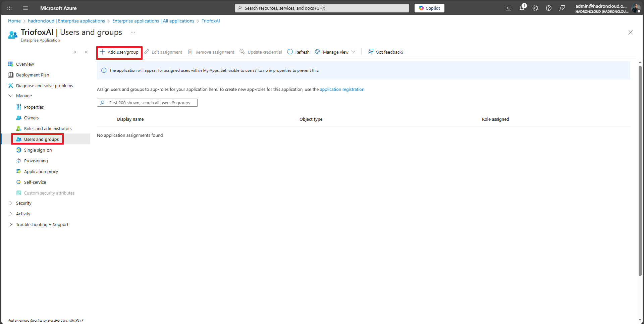Click the Add user/group button
644x324 pixels.
(119, 52)
